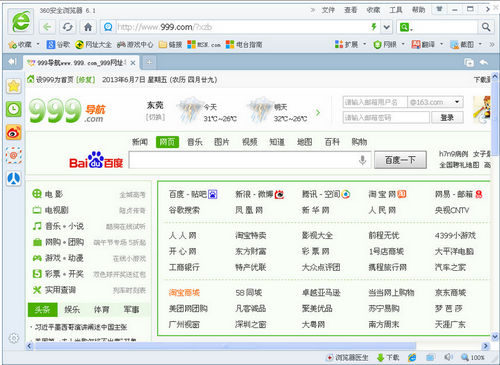
Task: Open the 查看 menu
Action: coord(351,10)
